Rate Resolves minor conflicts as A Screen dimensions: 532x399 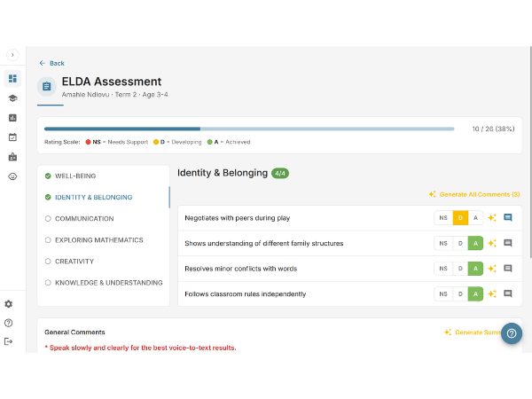[475, 269]
